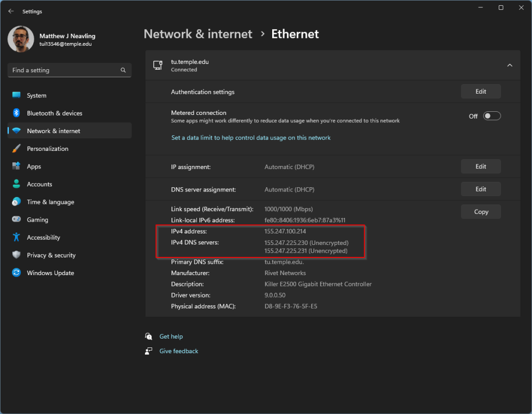Click the Find a setting search box

point(65,70)
